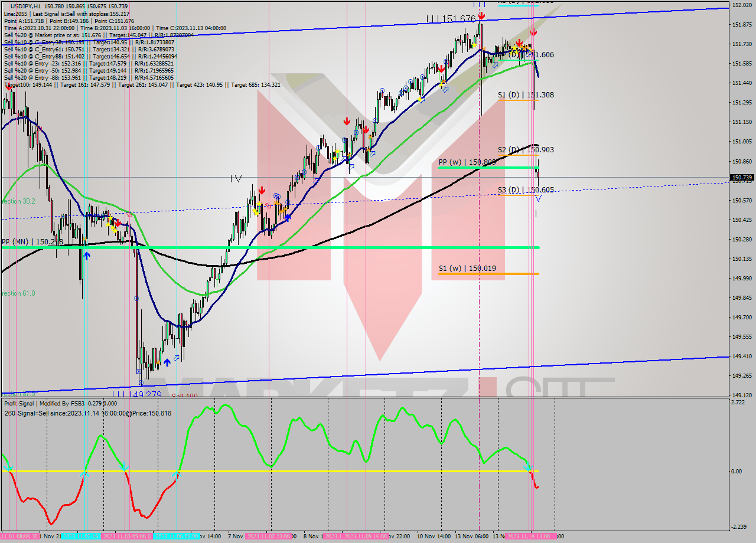Select the 'S1 (D) | 151.308' pivot label

pyautogui.click(x=526, y=94)
